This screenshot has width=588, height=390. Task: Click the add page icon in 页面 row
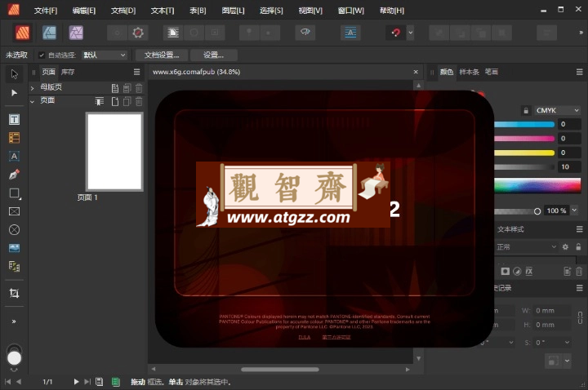point(115,101)
